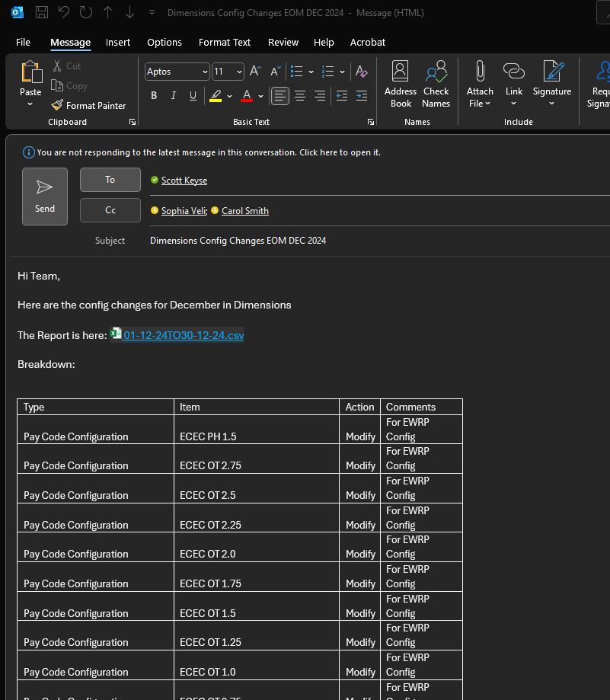Click the Check Names icon

point(436,84)
